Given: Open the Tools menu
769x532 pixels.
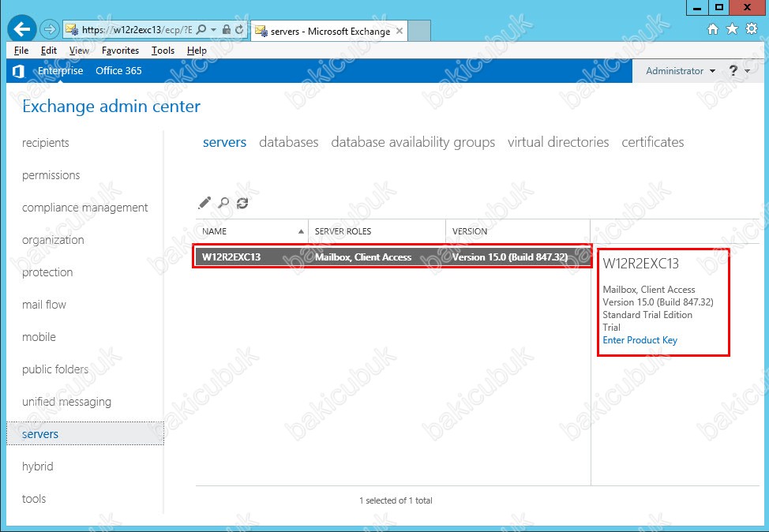Looking at the screenshot, I should click(163, 51).
